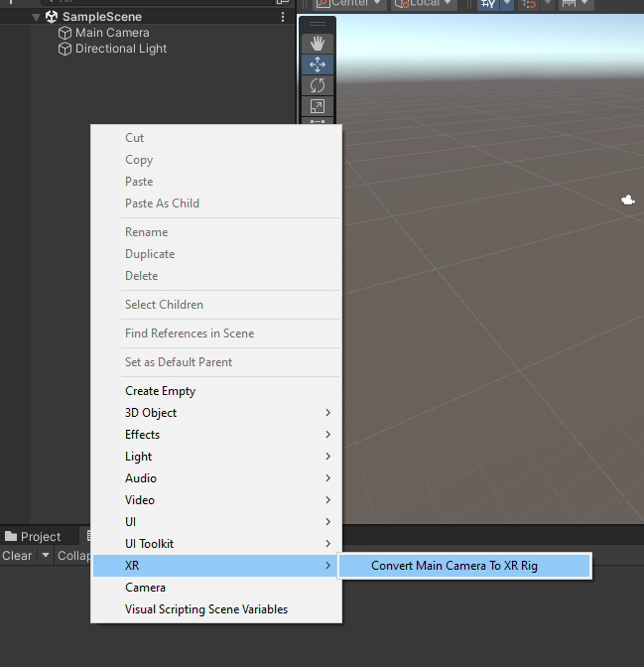Grab the scene tools overlay handle
The width and height of the screenshot is (644, 667).
click(x=318, y=24)
